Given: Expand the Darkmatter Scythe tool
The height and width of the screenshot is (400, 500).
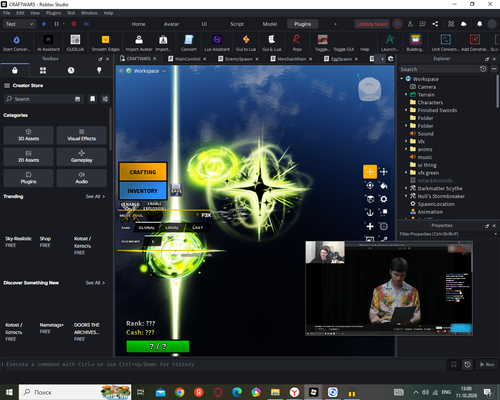Looking at the screenshot, I should click(x=406, y=188).
